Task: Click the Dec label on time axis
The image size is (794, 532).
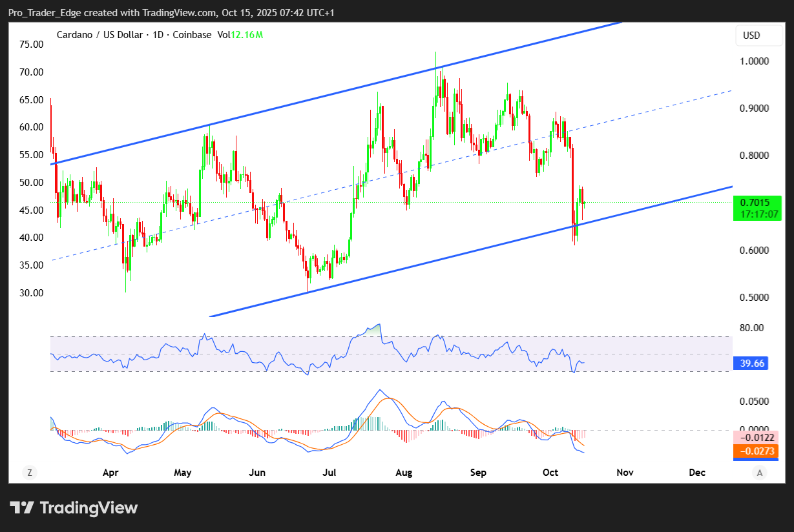Action: (x=697, y=473)
